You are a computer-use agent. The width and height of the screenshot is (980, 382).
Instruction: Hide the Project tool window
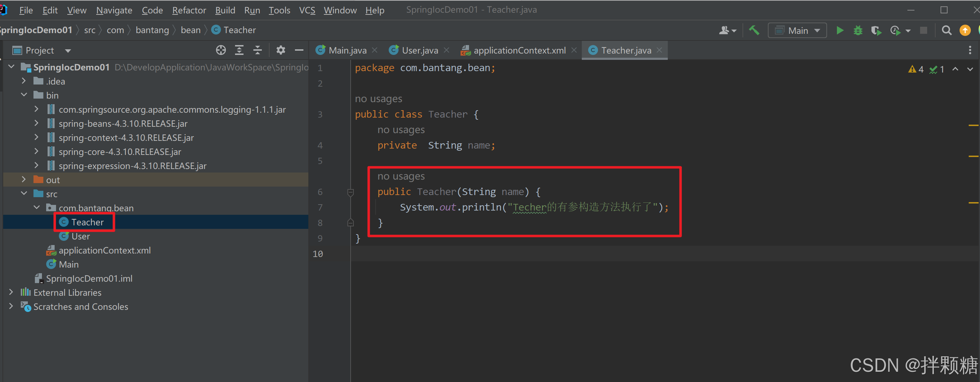click(x=299, y=50)
